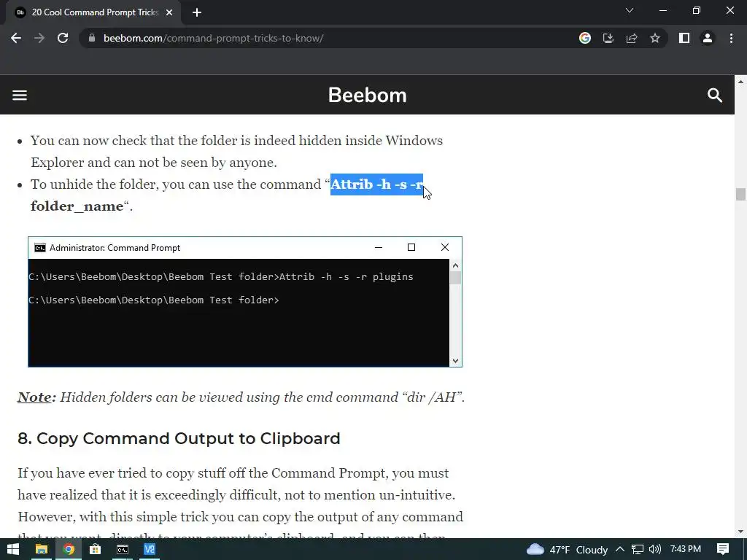Click the 'Administrator: Command Prompt' title text
The width and height of the screenshot is (747, 560).
coord(115,248)
